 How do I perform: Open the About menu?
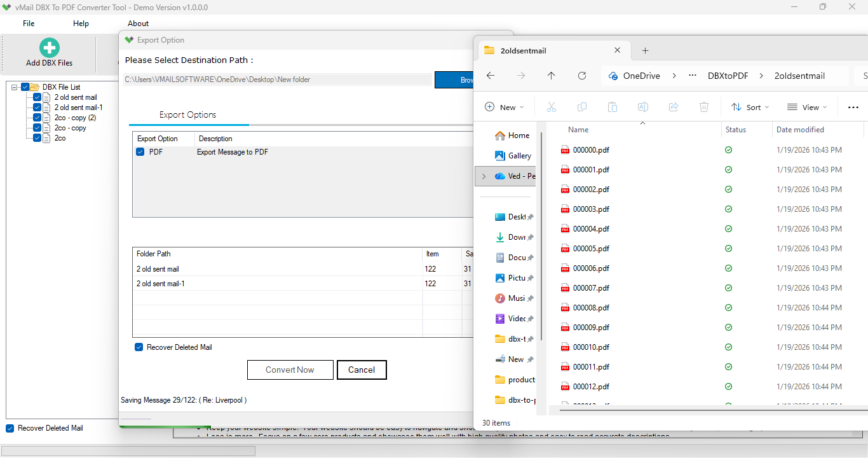tap(138, 23)
